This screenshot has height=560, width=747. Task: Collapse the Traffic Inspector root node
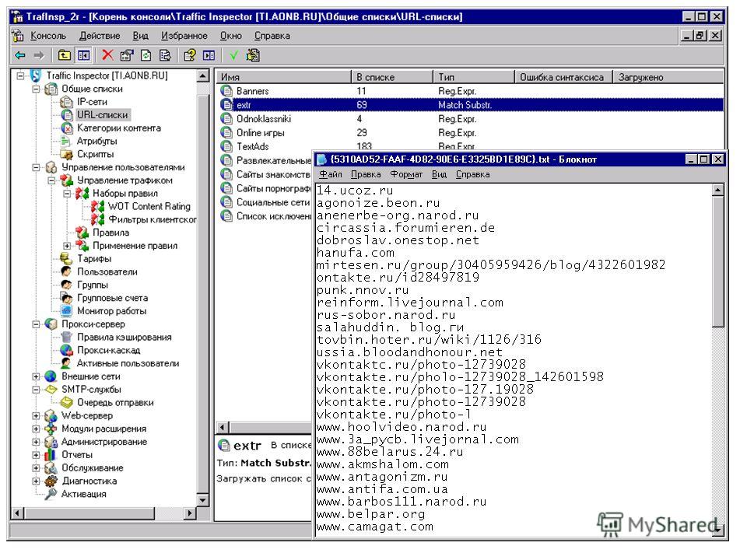click(20, 75)
